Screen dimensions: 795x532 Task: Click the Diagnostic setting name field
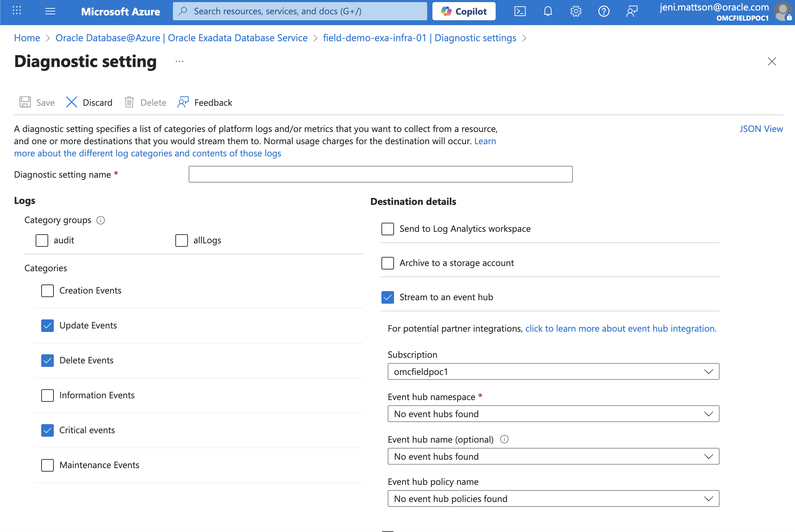tap(380, 174)
